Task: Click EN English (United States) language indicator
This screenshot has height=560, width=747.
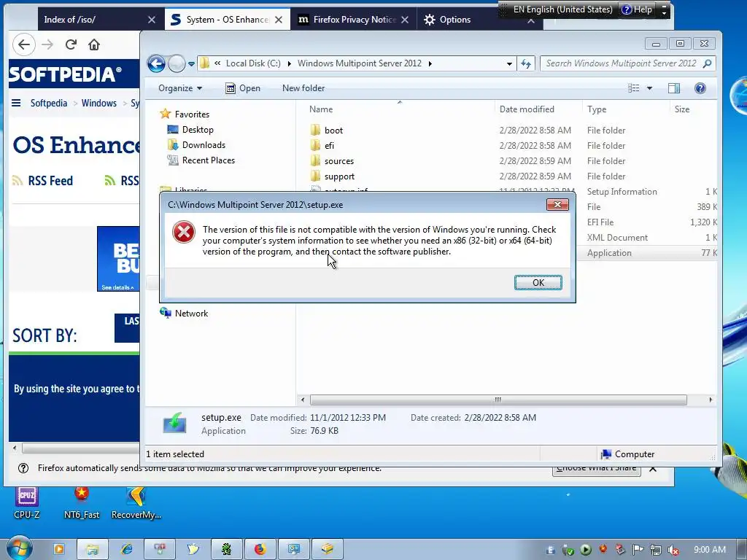Action: (x=562, y=9)
